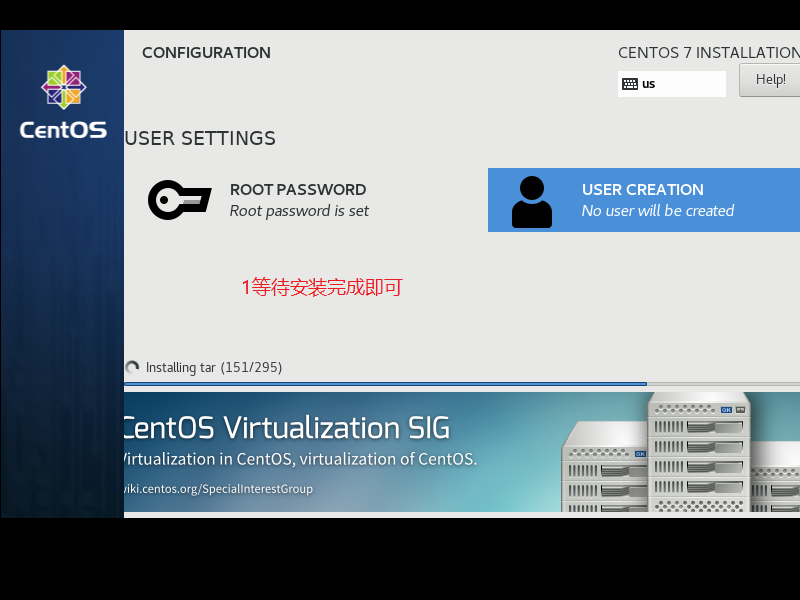Click the keyboard layout icon

pos(630,84)
